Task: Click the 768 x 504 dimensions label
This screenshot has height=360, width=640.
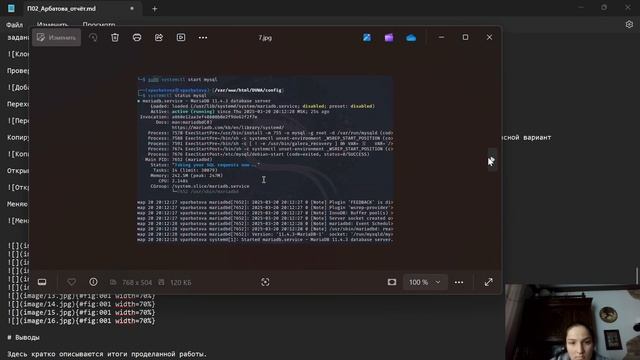Action: [137, 282]
